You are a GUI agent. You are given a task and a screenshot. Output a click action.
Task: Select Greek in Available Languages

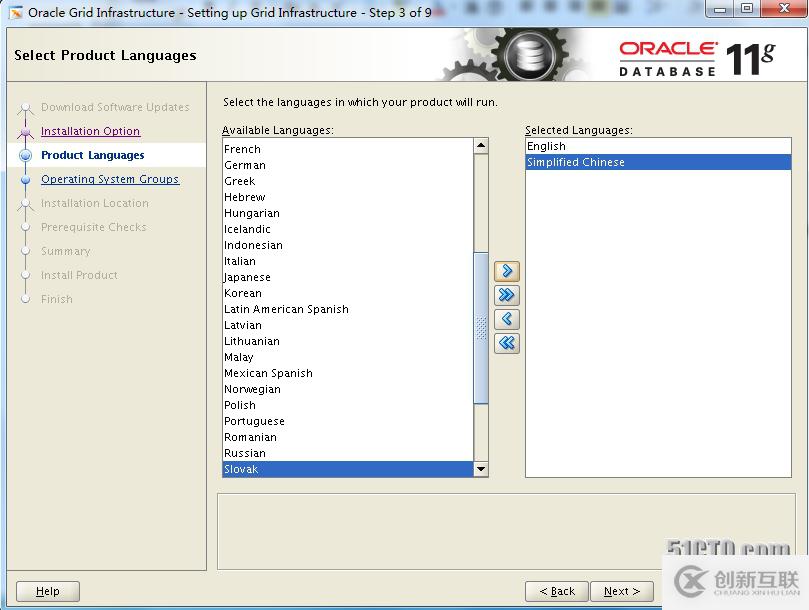[348, 181]
